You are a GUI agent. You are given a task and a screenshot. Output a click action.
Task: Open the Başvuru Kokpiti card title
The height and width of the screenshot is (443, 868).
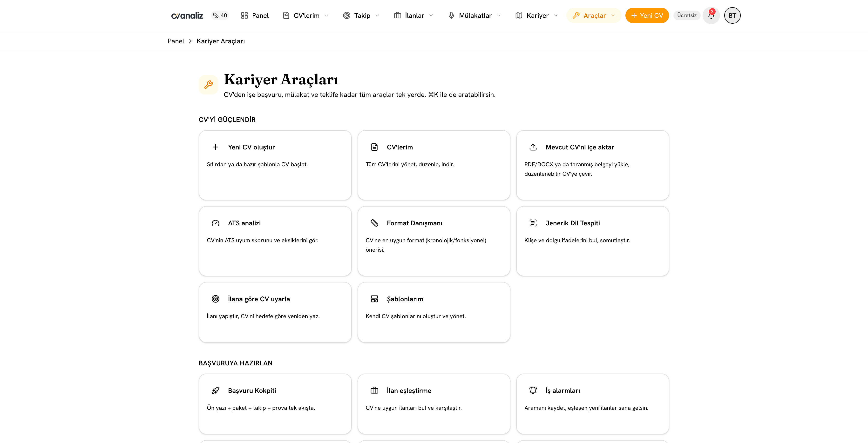(x=252, y=390)
